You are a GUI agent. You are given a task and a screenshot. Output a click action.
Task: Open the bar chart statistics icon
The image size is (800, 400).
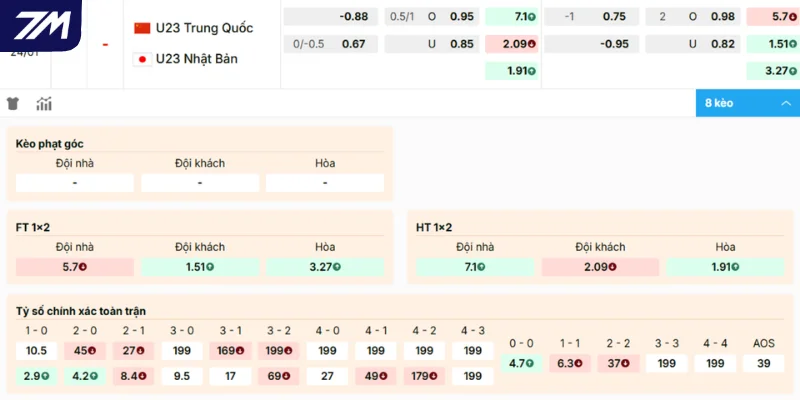[x=44, y=104]
